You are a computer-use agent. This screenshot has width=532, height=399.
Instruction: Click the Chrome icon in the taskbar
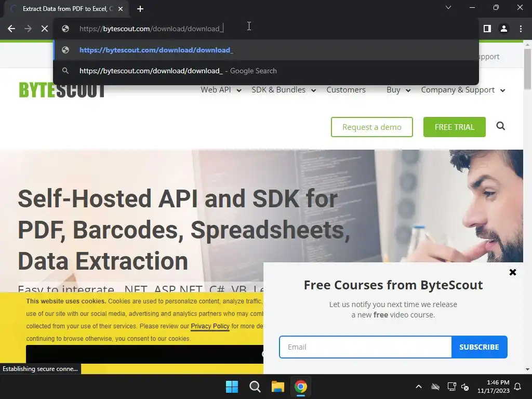tap(301, 387)
